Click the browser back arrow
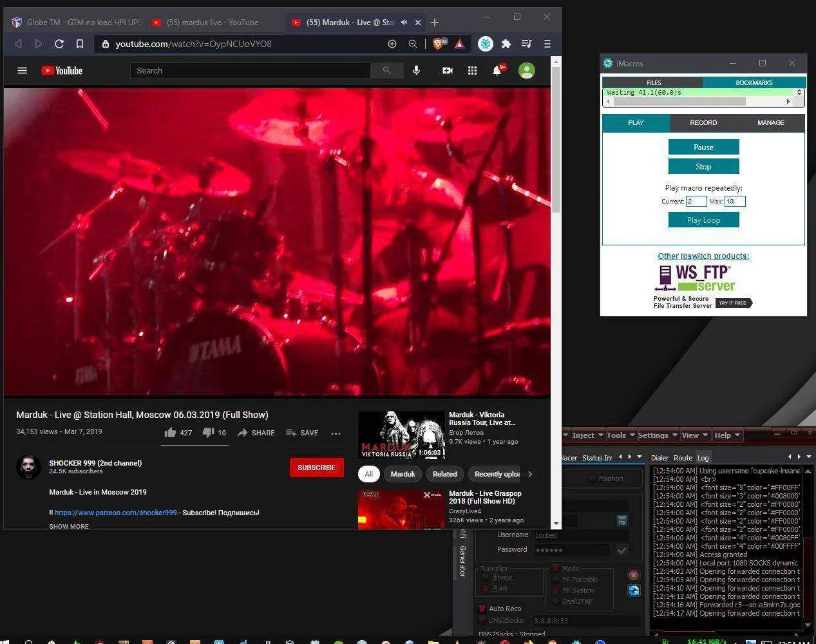 click(18, 44)
